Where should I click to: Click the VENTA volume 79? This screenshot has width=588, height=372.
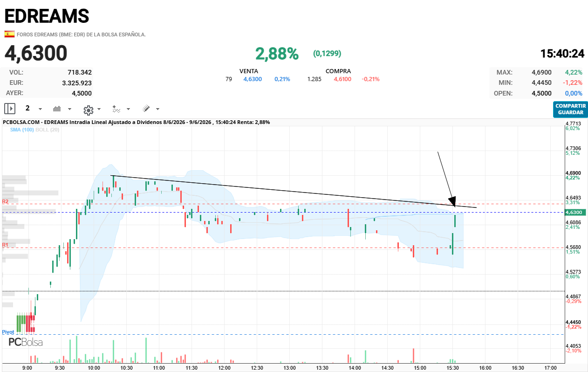pos(229,79)
